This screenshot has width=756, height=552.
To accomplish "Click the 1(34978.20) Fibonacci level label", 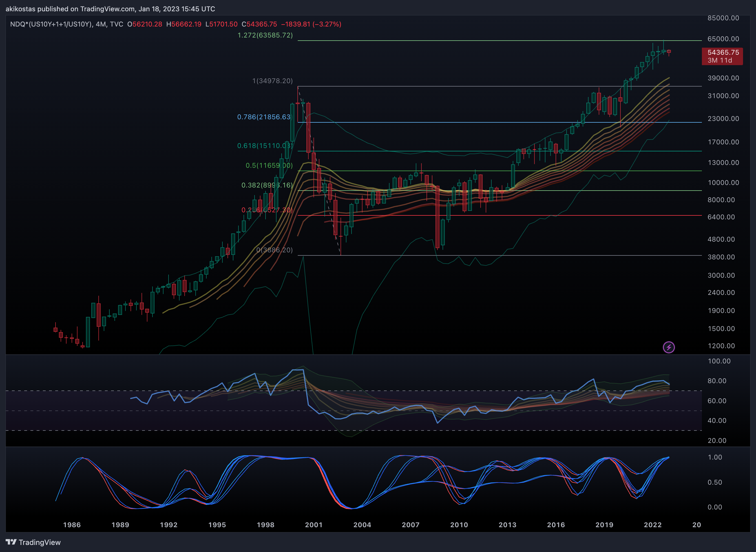I will point(272,81).
